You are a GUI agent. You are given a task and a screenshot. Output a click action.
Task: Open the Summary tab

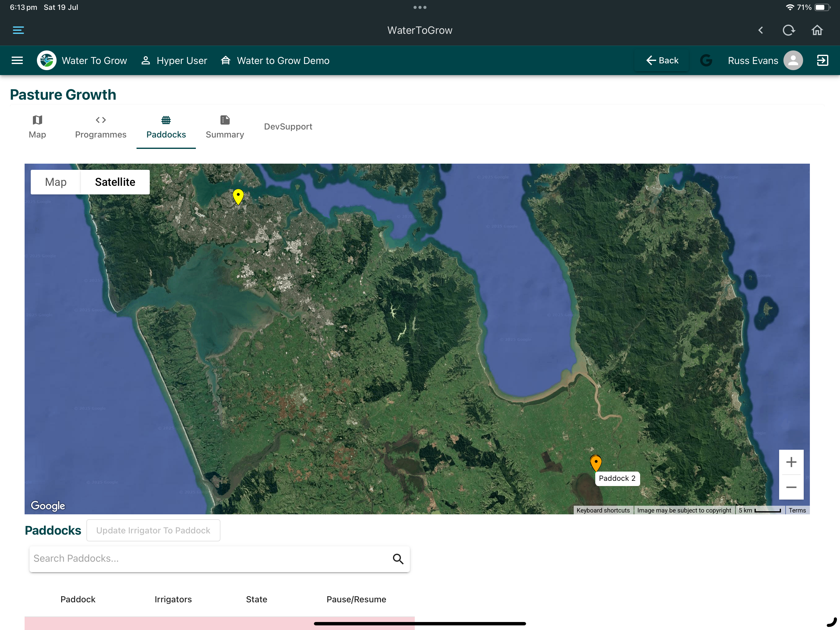tap(225, 127)
